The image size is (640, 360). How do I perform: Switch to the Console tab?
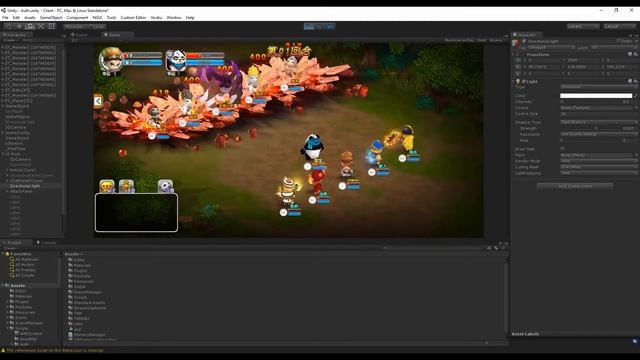[47, 242]
